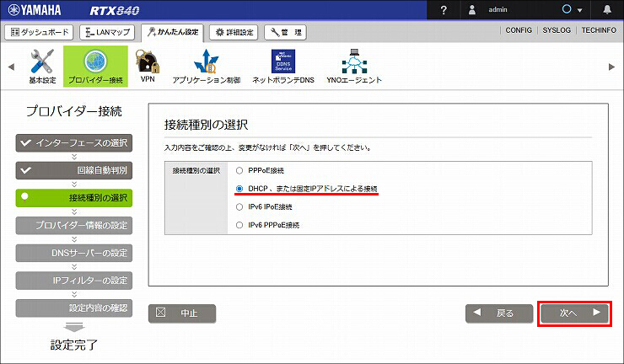This screenshot has height=364, width=624.
Task: Click the 戻る back button
Action: point(499,313)
